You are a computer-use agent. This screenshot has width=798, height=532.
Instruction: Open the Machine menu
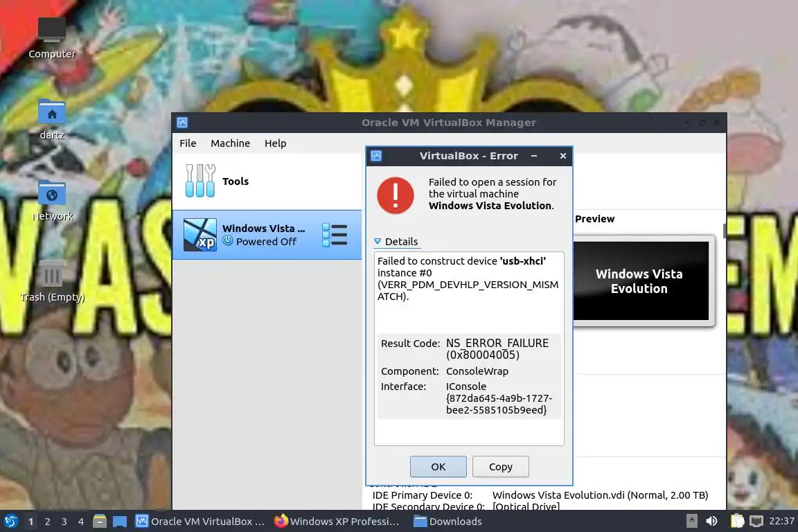[230, 143]
